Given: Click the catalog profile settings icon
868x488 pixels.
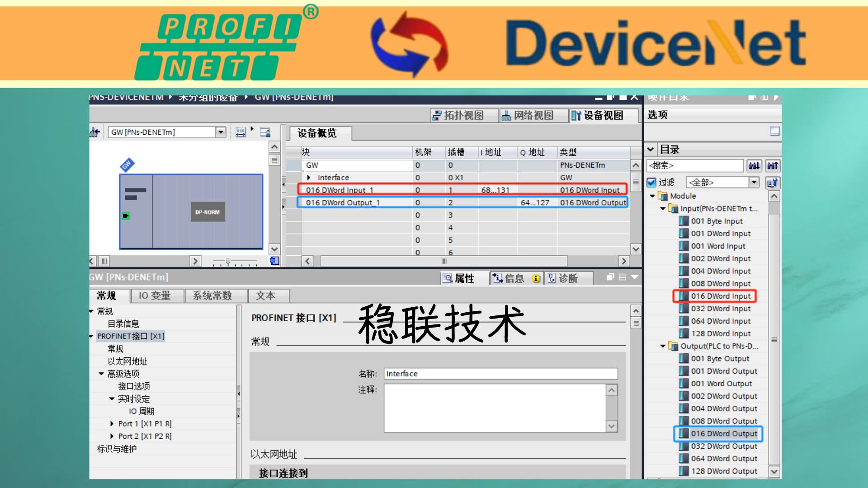Looking at the screenshot, I should pos(773,183).
